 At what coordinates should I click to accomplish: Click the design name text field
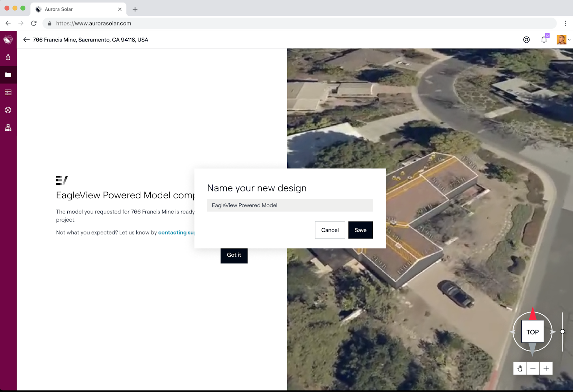pos(290,205)
